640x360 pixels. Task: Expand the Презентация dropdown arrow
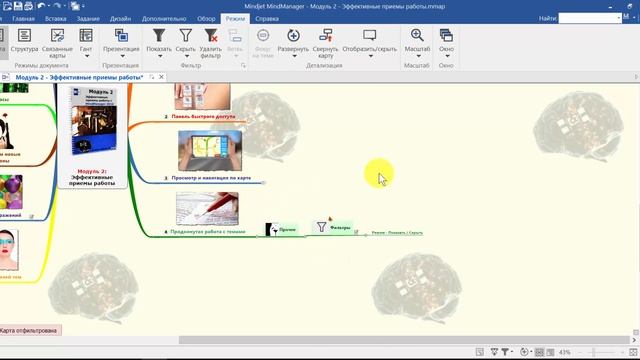(122, 56)
